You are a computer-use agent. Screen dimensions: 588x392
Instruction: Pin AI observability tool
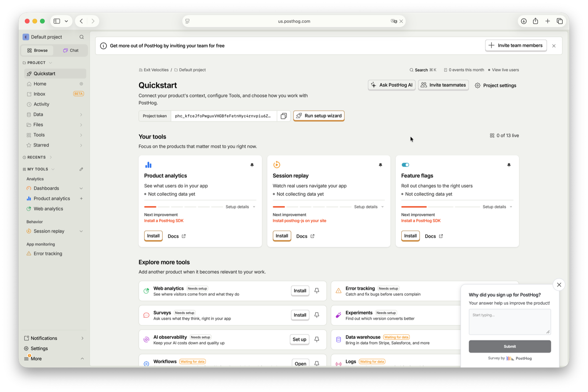(x=317, y=339)
